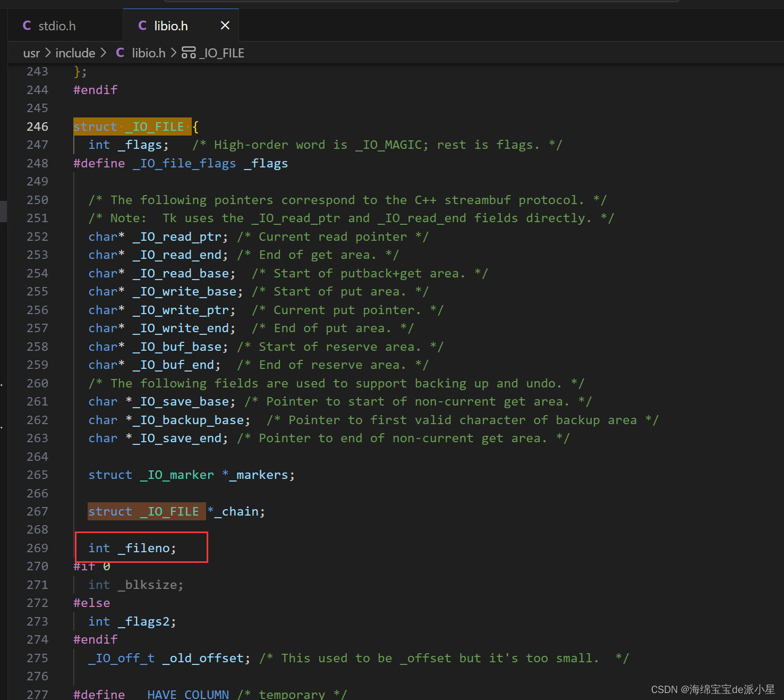The width and height of the screenshot is (784, 700).
Task: Click '_IO_backup_base' member name
Action: (188, 420)
